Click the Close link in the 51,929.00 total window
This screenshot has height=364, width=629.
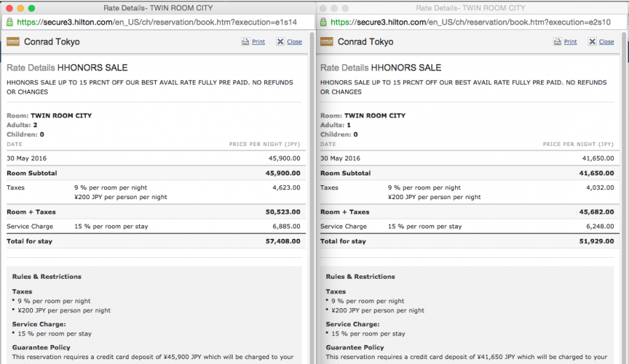coord(607,42)
